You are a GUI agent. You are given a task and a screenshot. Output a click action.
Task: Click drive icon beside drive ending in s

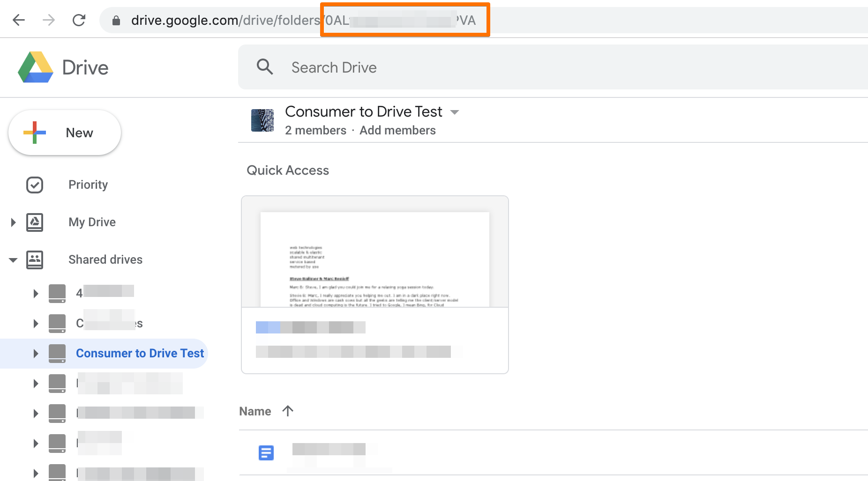click(x=57, y=324)
